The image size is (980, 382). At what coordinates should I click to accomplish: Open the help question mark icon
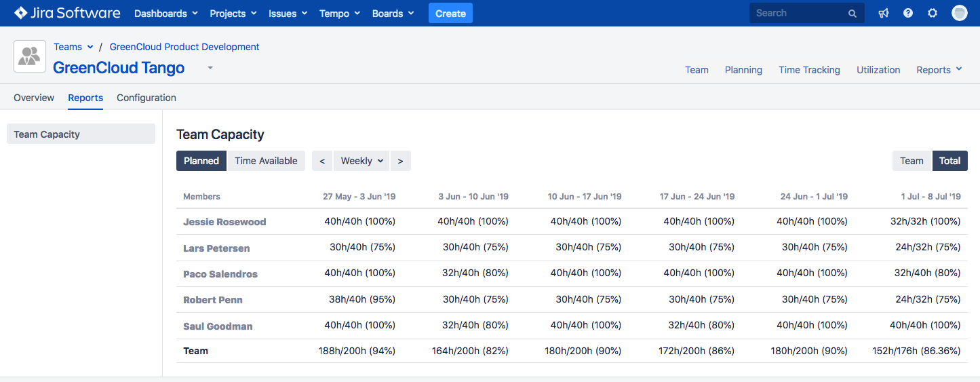(907, 13)
